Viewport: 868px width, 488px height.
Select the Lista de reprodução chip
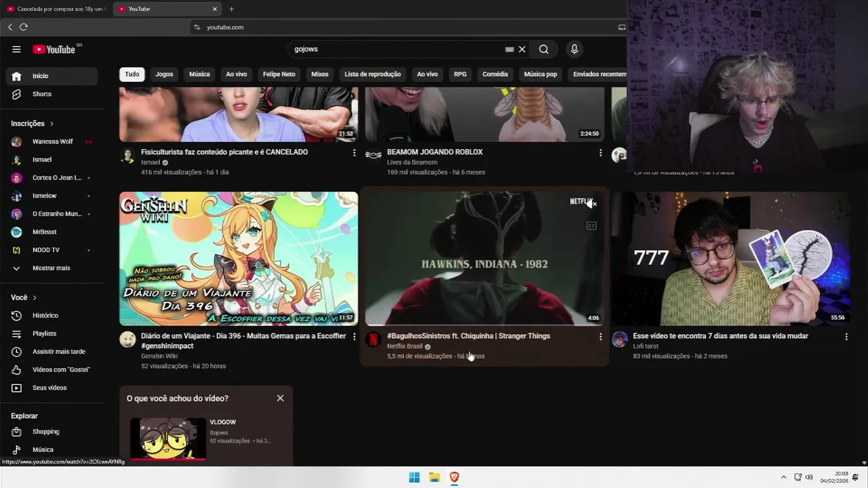[x=372, y=74]
